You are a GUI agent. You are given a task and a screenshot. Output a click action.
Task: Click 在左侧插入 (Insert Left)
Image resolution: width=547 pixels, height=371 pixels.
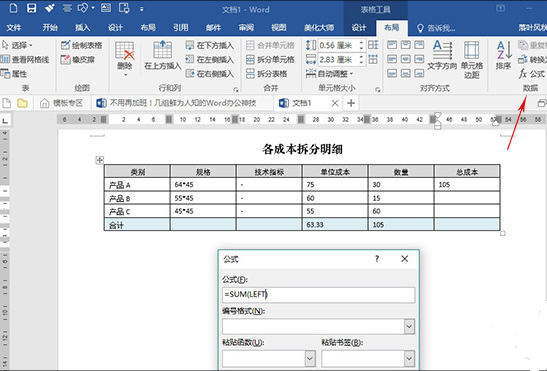210,59
